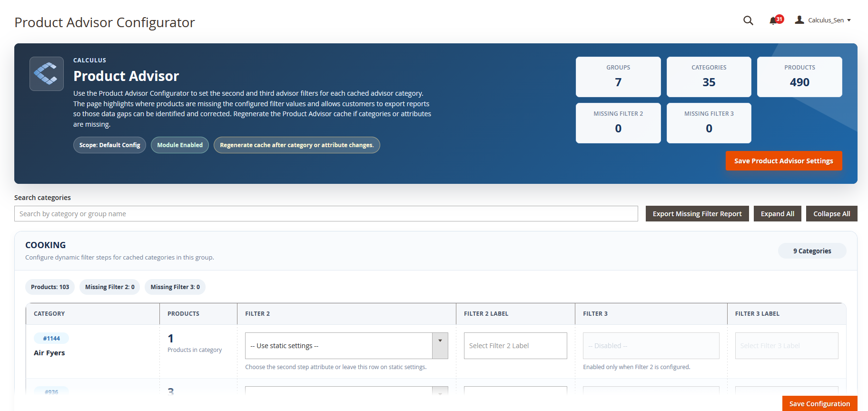Click FILTER 3 LABEL column header
Viewport: 868px width, 411px height.
(757, 314)
